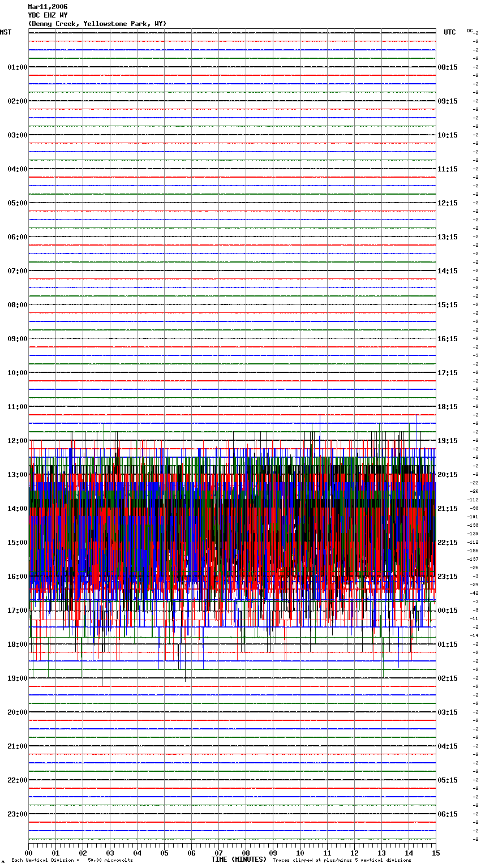Image resolution: width=481 pixels, height=868 pixels.
Task: Click the 18:15 UTC time label
Action: coord(448,407)
